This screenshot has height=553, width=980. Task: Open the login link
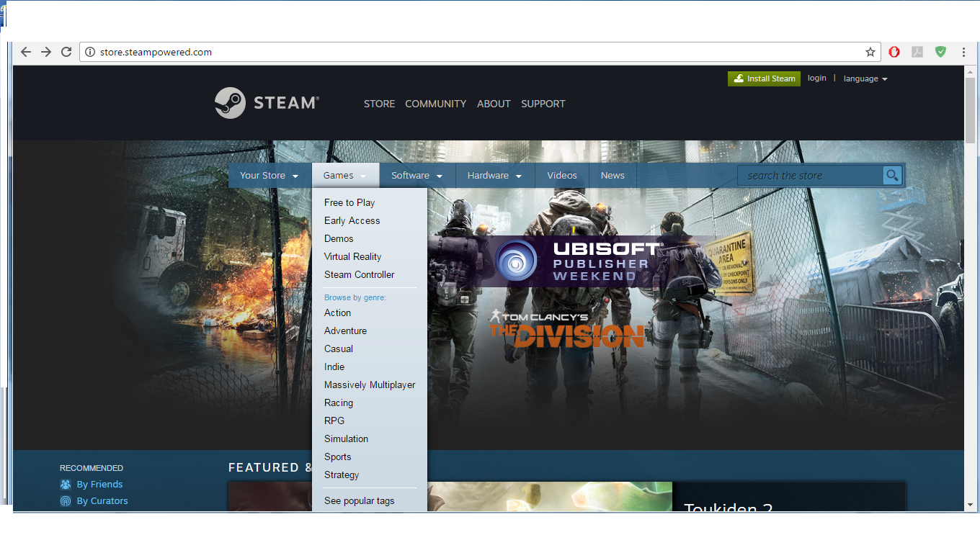(817, 78)
